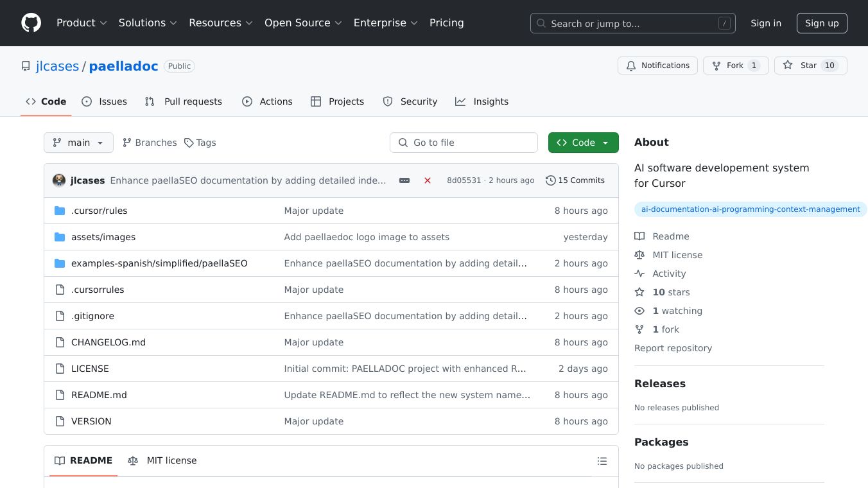Click the LICENSE file icon
The height and width of the screenshot is (488, 868).
(60, 369)
